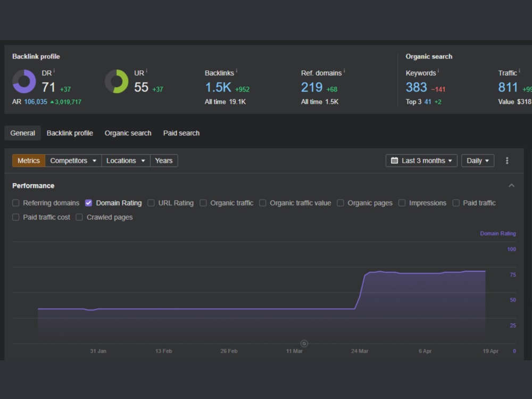Click the DR info icon
Viewport: 532px width, 399px height.
tap(54, 71)
